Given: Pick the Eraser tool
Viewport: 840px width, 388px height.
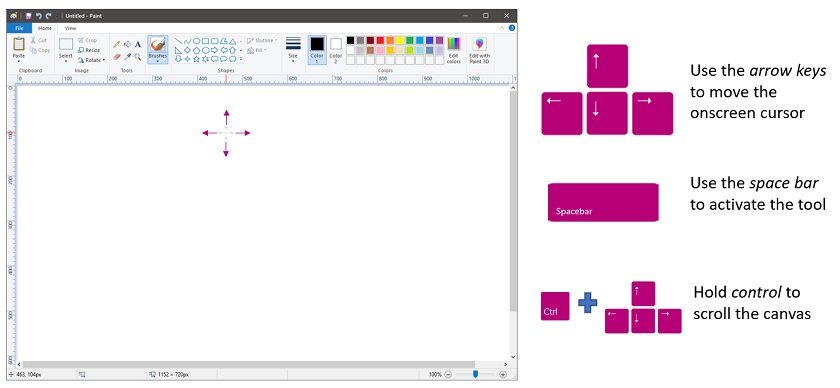Looking at the screenshot, I should pos(116,56).
